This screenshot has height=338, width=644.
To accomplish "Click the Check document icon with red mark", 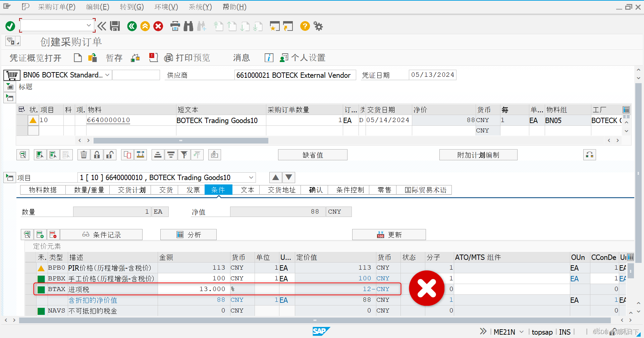I will click(153, 58).
